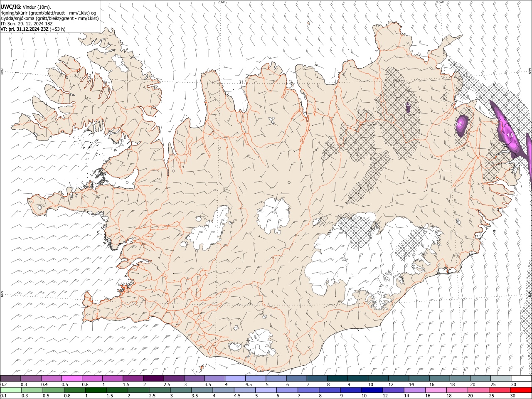Viewport: 532px width, 399px height.
Task: Click the '20W' longitude label
Action: pyautogui.click(x=222, y=2)
